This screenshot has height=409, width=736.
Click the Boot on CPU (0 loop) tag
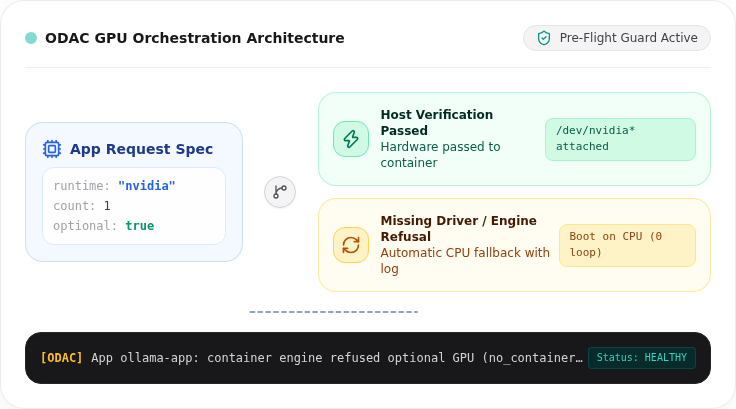coord(627,245)
